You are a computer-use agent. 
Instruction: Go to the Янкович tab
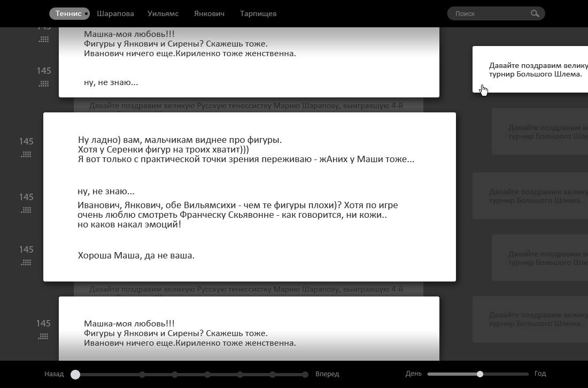(209, 13)
